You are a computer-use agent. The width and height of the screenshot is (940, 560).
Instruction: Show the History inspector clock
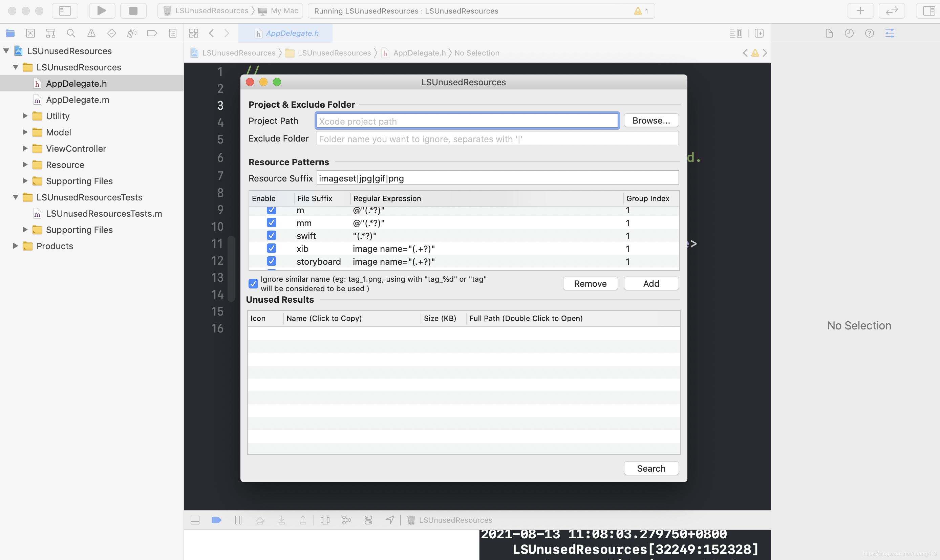pos(849,33)
